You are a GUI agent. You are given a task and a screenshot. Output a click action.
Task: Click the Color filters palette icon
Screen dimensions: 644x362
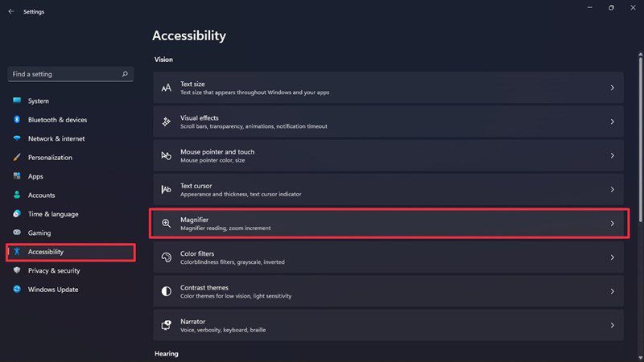[x=166, y=257]
